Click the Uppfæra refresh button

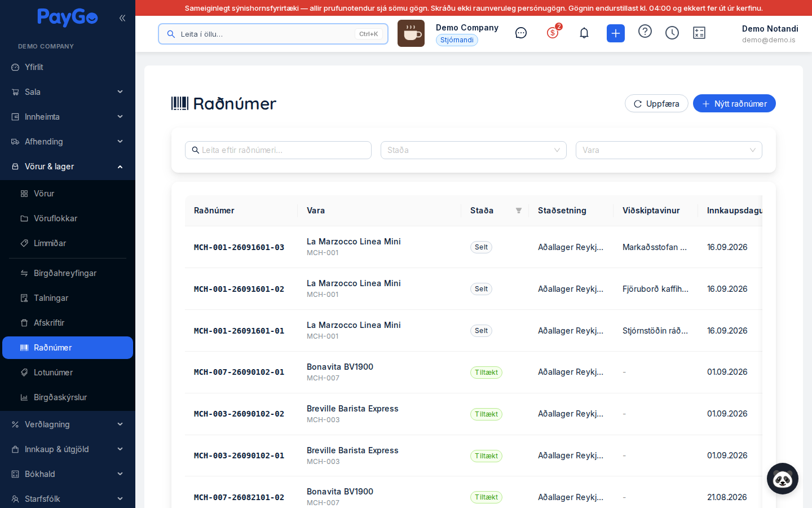[x=656, y=103]
